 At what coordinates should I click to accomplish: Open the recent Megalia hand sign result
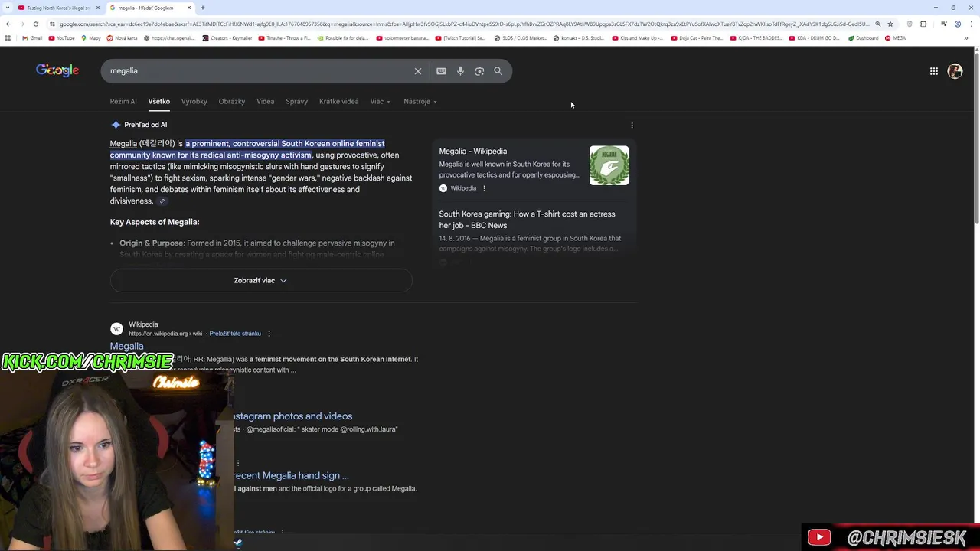pos(292,475)
